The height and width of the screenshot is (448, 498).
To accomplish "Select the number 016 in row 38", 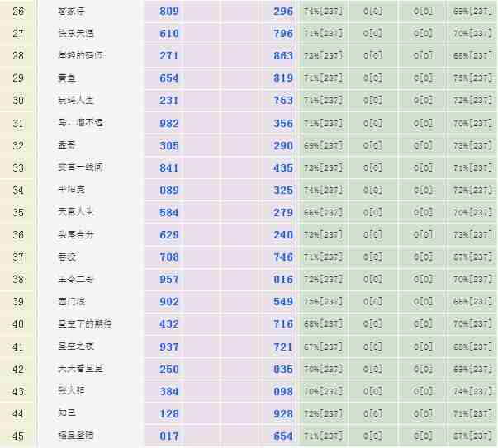I will coord(283,280).
